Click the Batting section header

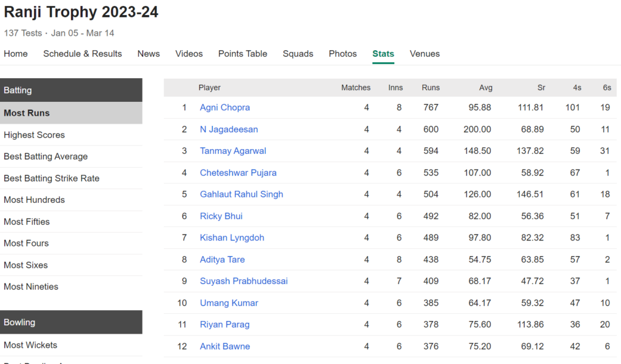72,90
